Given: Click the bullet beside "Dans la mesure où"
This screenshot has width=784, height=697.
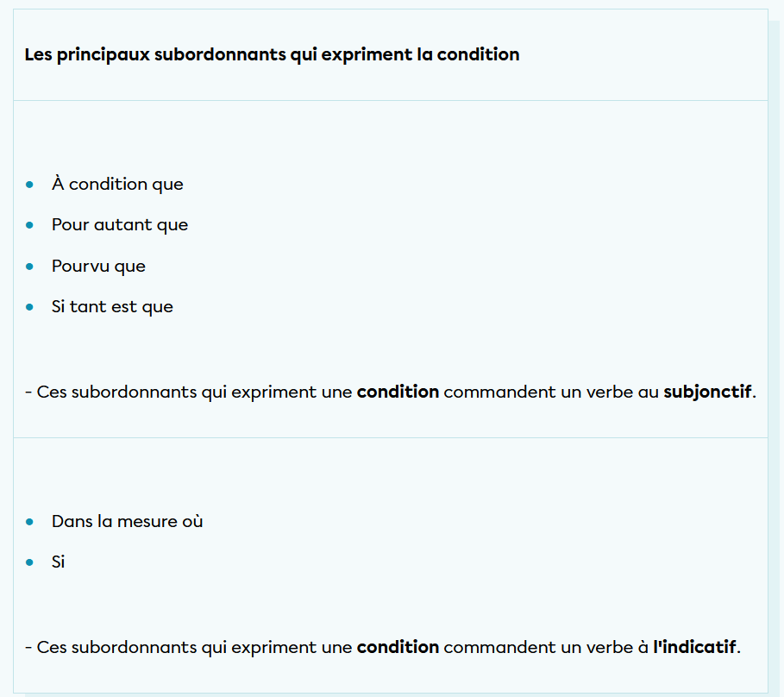Looking at the screenshot, I should point(29,521).
